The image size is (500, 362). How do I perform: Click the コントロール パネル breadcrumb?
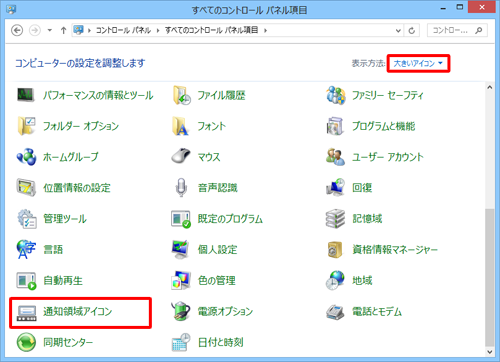pyautogui.click(x=123, y=30)
